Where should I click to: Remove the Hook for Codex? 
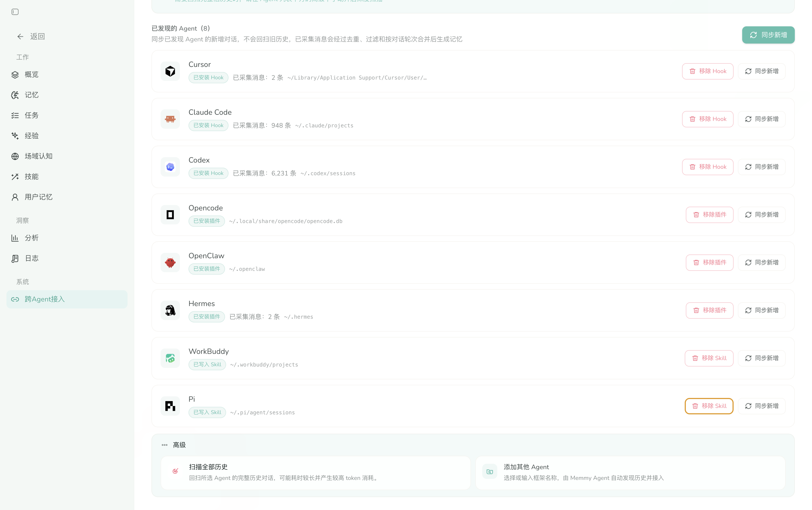pyautogui.click(x=708, y=167)
